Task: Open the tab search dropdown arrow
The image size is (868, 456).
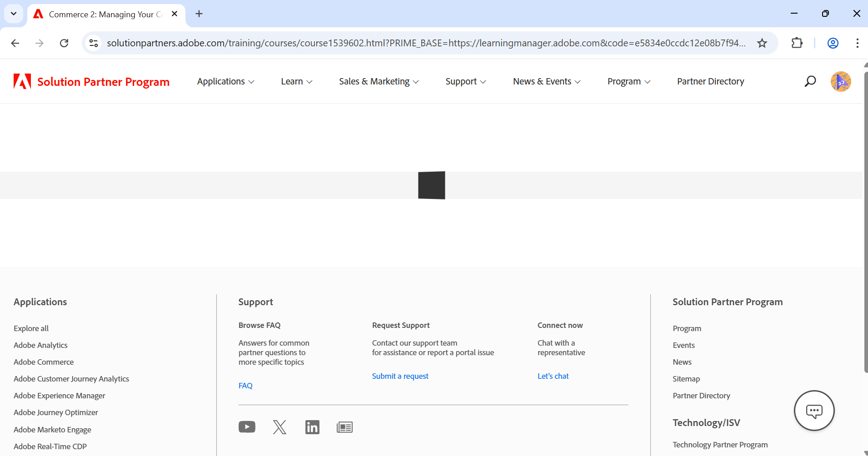Action: click(14, 14)
